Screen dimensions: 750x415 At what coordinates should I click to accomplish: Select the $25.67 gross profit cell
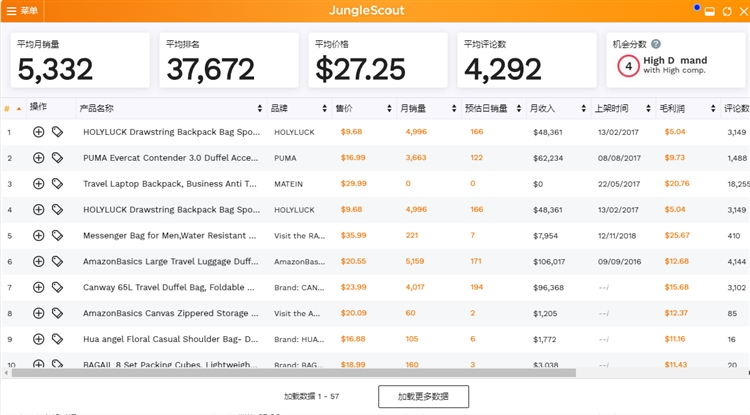[x=677, y=235]
